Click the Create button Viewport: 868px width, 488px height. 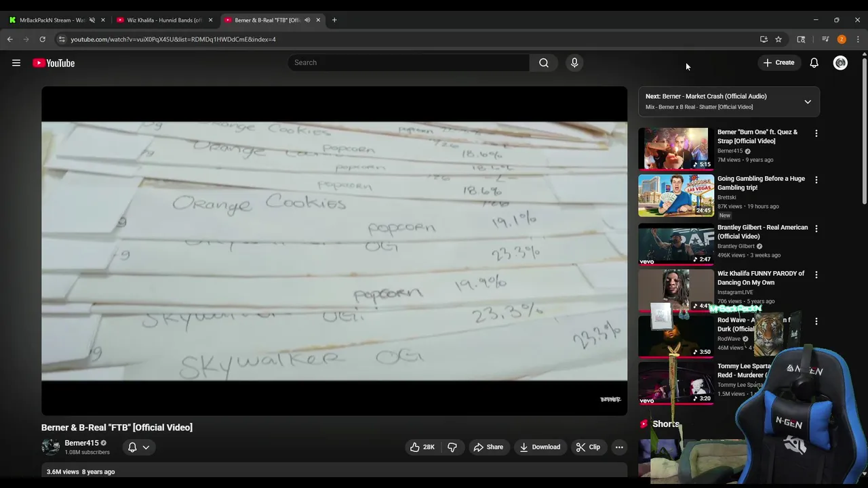coord(778,62)
